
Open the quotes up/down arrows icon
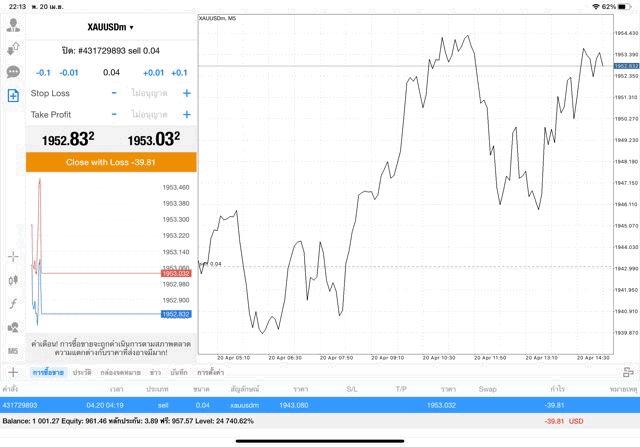[13, 48]
